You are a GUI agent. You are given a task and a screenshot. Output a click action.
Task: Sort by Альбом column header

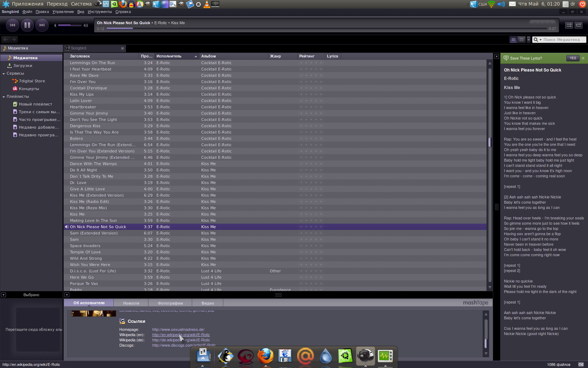(233, 56)
